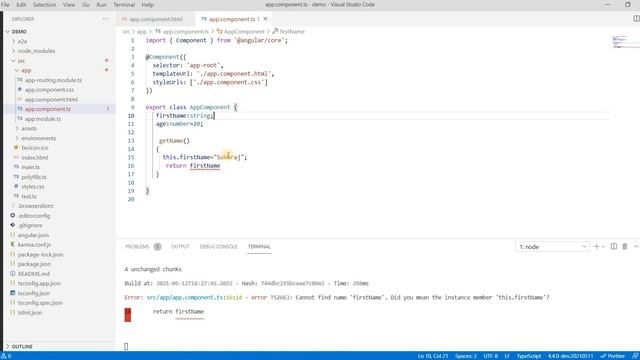The width and height of the screenshot is (640, 360).
Task: Click the split terminal icon
Action: tap(613, 247)
